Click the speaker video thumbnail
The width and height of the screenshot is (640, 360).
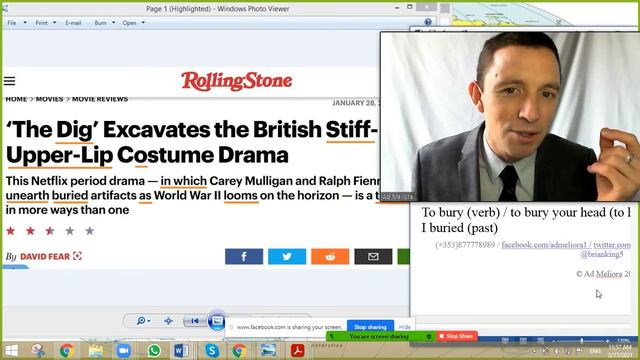click(510, 116)
